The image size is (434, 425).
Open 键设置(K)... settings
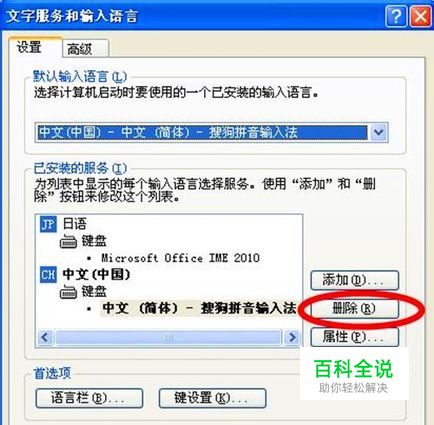coord(212,398)
